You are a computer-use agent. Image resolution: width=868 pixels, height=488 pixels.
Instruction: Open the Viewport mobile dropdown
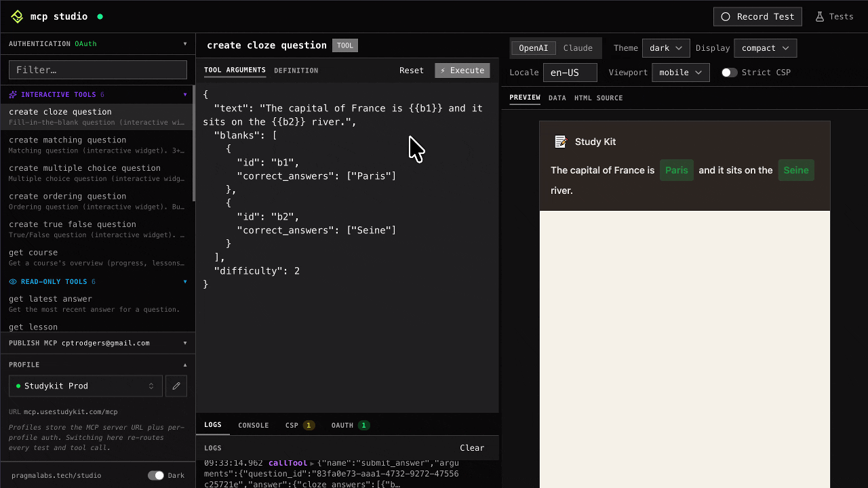point(680,73)
